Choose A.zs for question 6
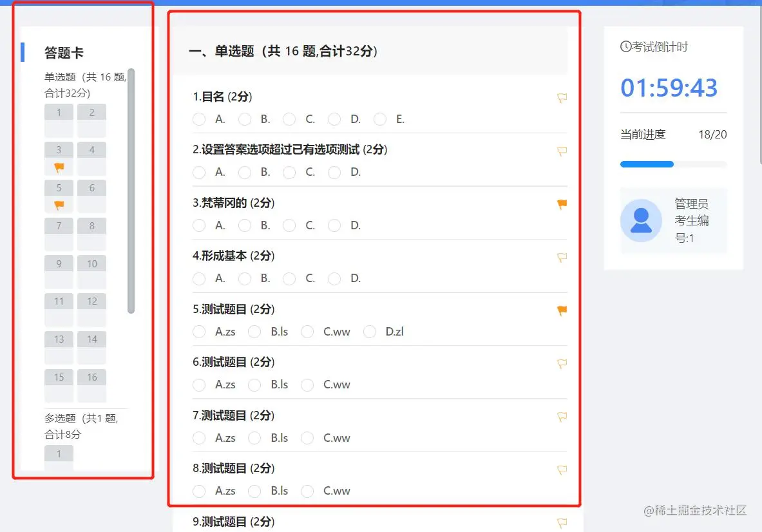 [199, 385]
